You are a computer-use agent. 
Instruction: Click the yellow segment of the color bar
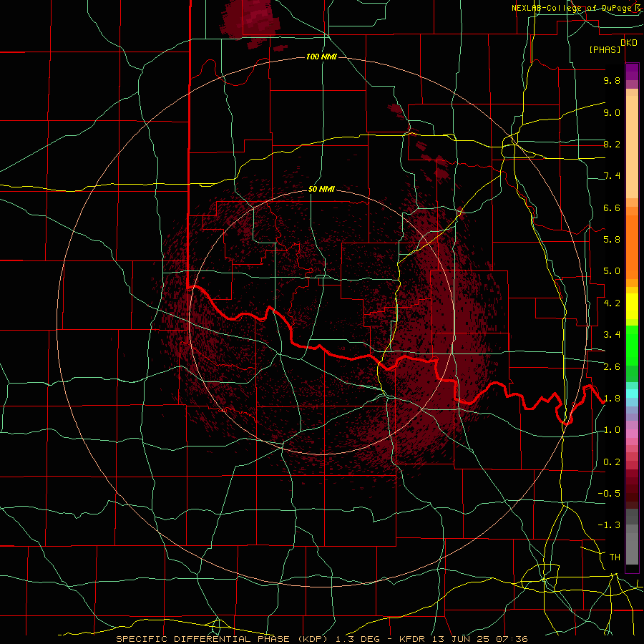[x=632, y=306]
